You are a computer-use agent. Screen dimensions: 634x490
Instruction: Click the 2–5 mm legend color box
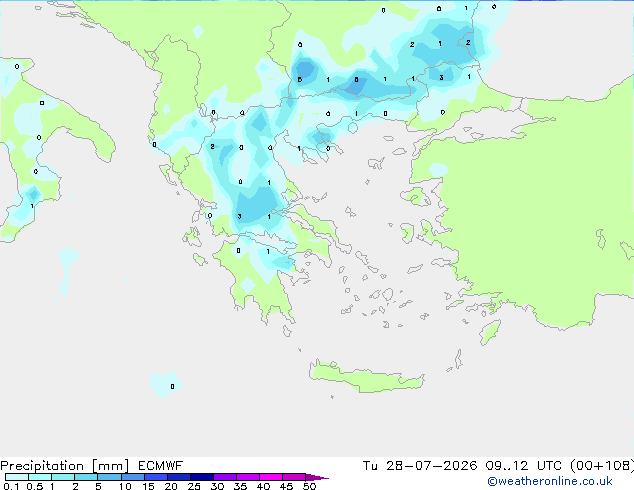click(x=86, y=477)
